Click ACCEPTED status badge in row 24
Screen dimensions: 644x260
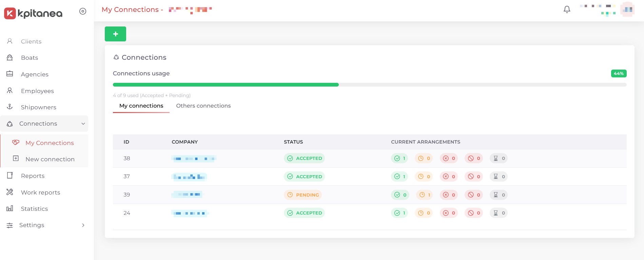[304, 213]
